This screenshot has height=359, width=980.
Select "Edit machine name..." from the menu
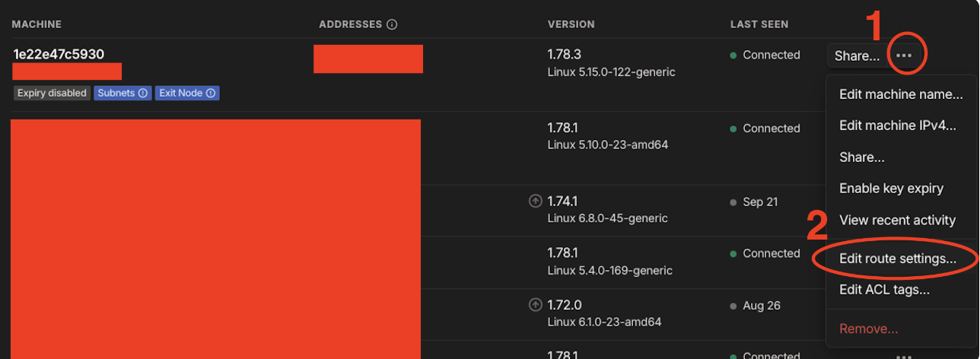pos(901,94)
